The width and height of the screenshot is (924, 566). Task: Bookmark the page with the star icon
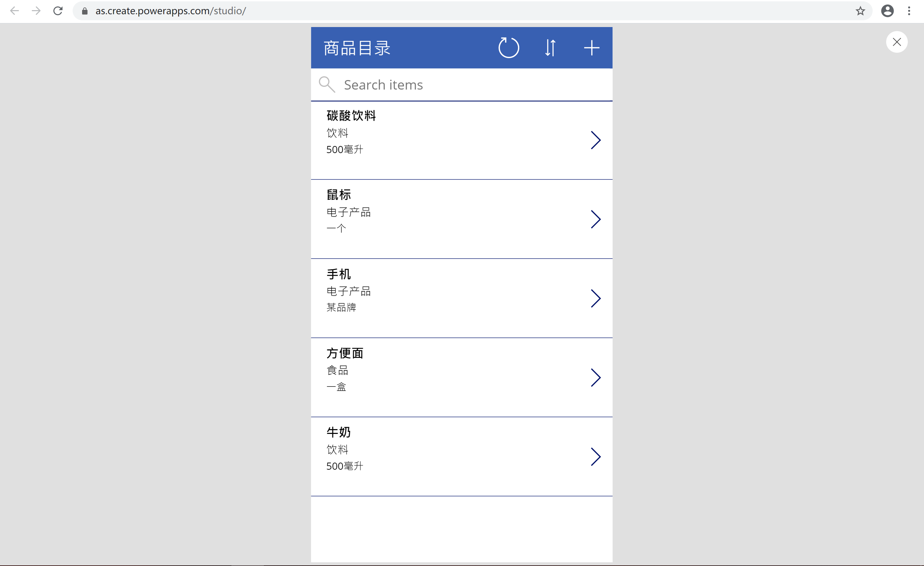click(859, 11)
